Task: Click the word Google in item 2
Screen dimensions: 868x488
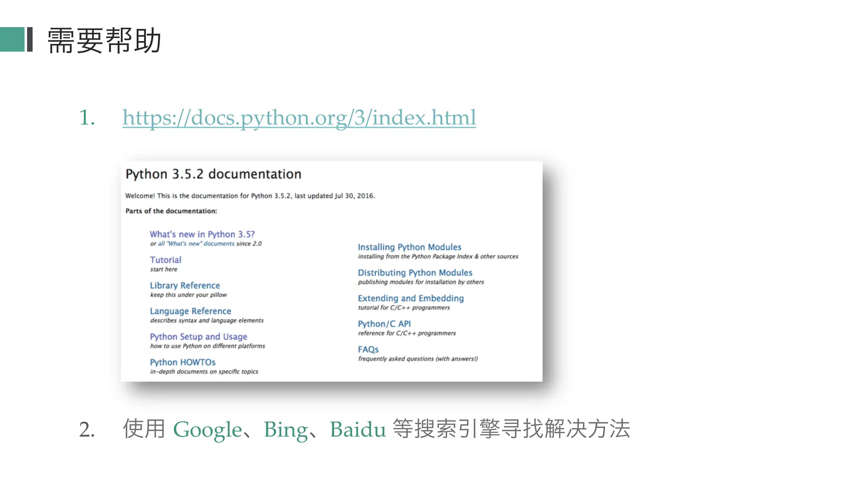Action: coord(207,430)
